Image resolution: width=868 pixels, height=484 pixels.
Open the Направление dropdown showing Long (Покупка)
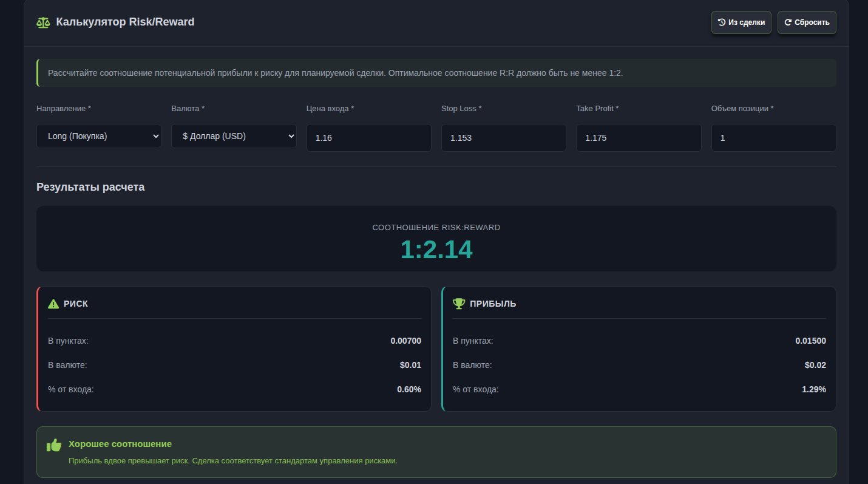click(99, 137)
